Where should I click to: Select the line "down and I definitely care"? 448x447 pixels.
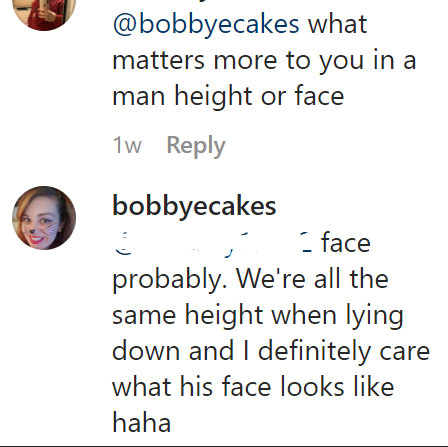(x=271, y=352)
